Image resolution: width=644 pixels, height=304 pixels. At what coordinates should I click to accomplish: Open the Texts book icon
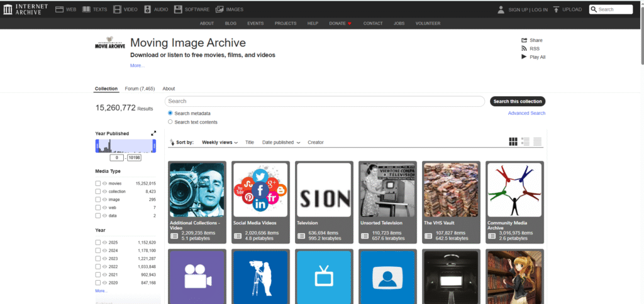click(86, 9)
